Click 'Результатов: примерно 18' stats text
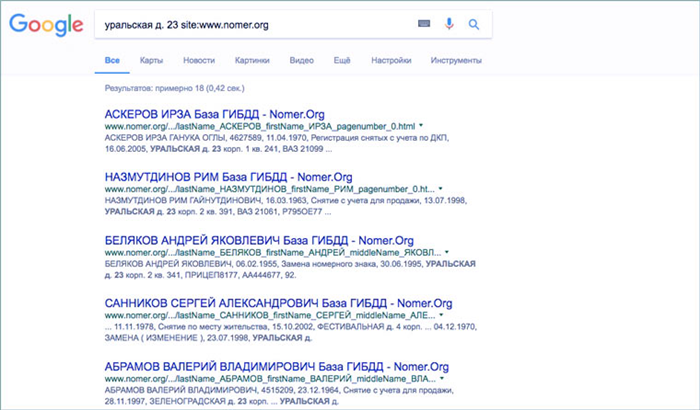Screen dimensions: 700x410 click(x=175, y=88)
